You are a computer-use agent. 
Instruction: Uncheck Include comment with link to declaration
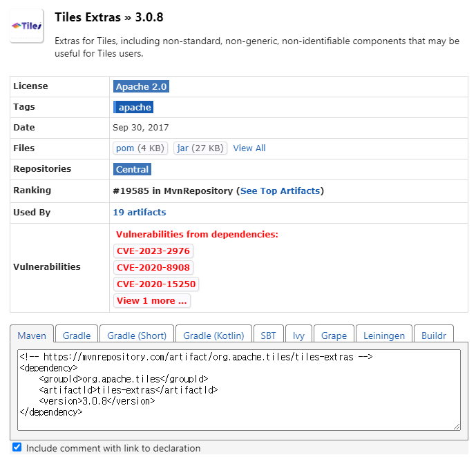click(x=17, y=447)
